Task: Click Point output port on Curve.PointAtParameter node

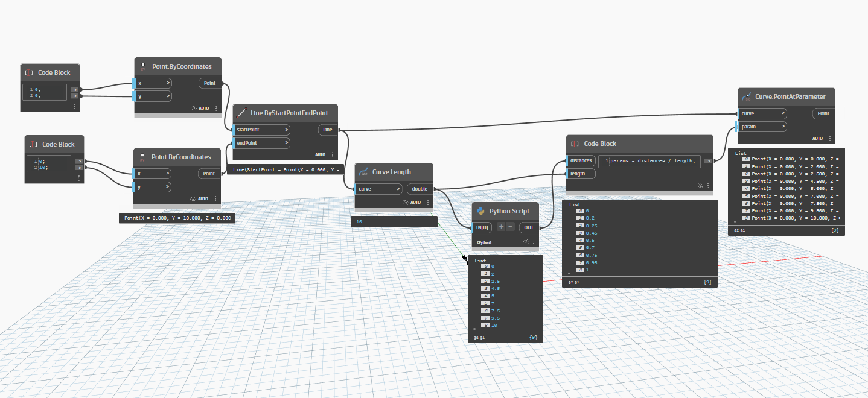Action: click(823, 113)
